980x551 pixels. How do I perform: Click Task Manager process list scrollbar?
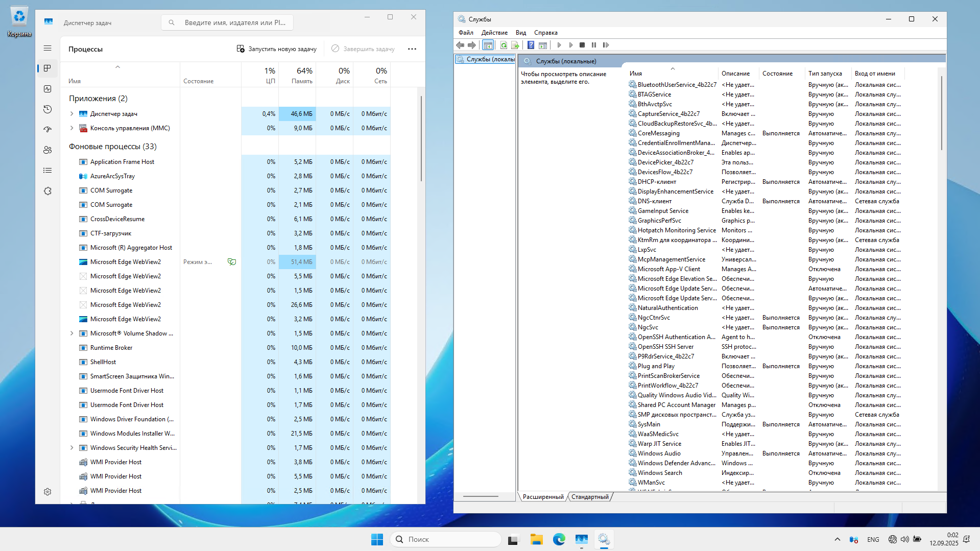[421, 138]
